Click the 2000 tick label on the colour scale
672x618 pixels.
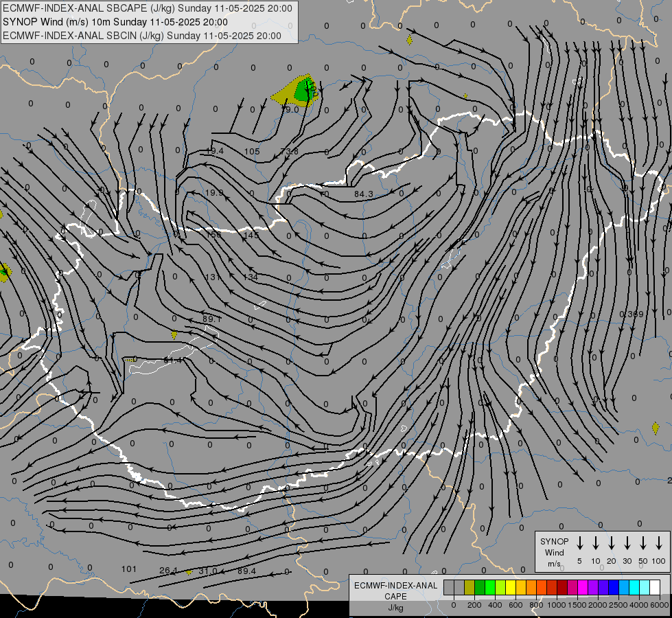click(598, 605)
